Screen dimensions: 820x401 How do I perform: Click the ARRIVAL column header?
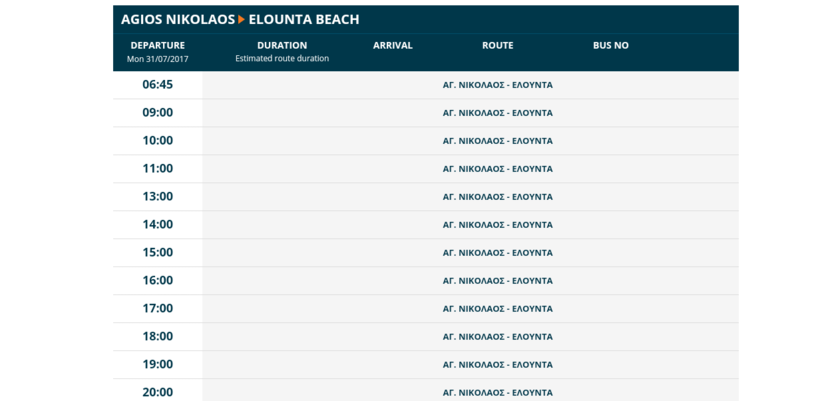point(392,45)
